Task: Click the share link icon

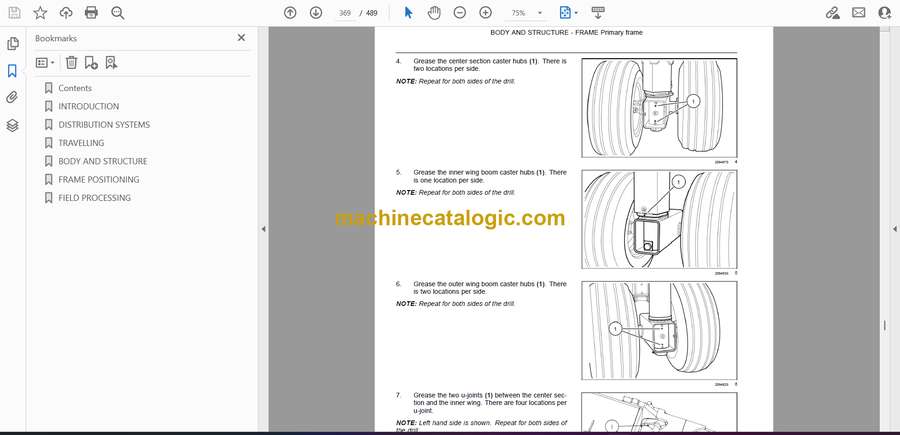Action: pos(833,13)
